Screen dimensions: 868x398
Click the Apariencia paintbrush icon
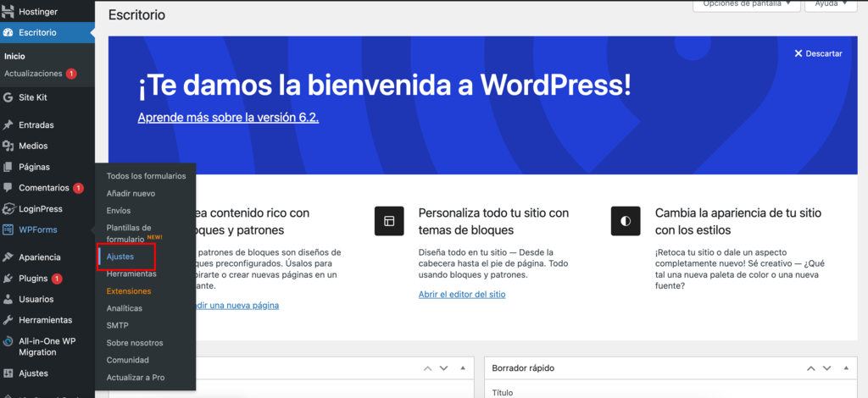8,257
